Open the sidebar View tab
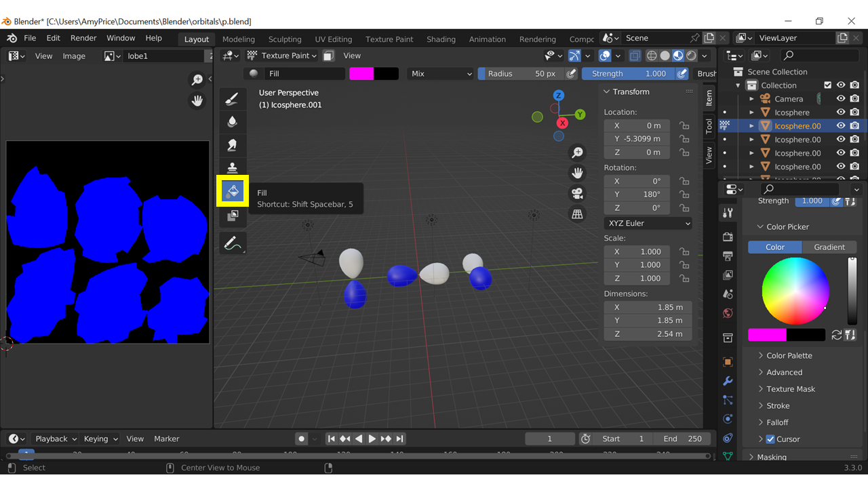Screen dimensions: 868x488 pos(709,155)
